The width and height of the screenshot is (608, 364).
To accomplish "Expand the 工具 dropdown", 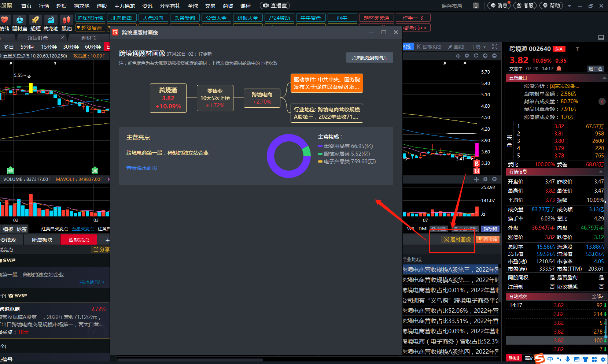I will point(478,47).
